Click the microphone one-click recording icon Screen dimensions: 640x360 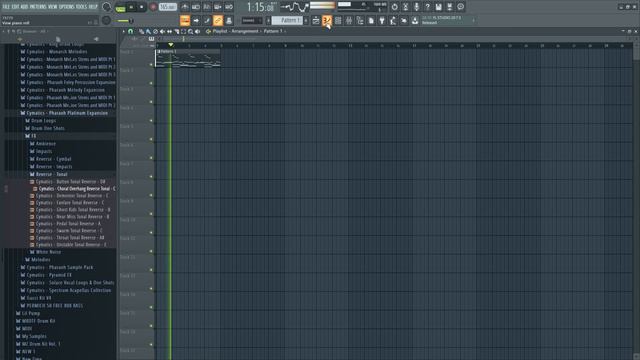tap(416, 7)
